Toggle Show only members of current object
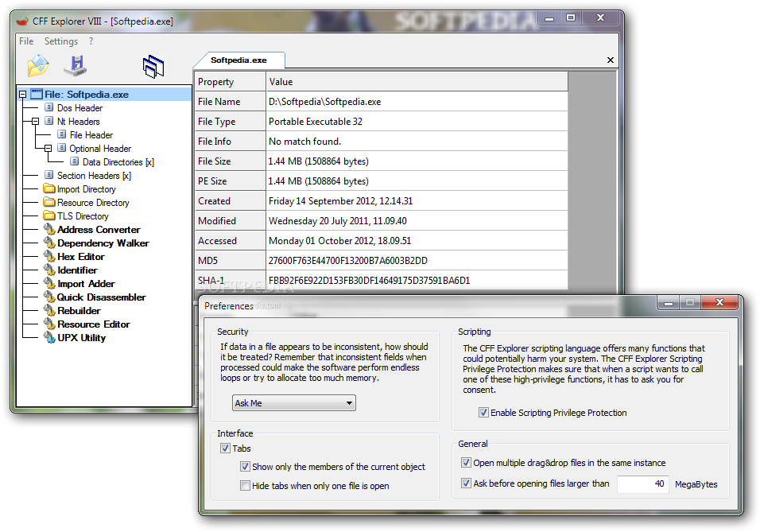 coord(246,467)
